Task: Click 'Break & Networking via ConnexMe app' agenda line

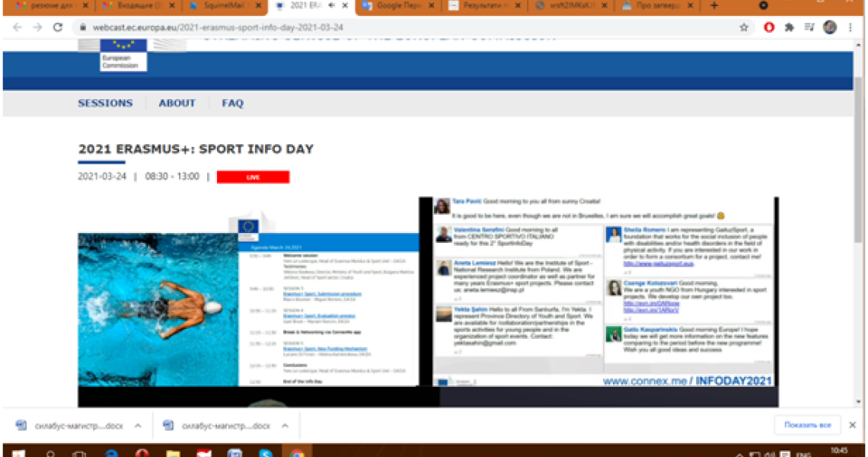Action: [x=321, y=332]
